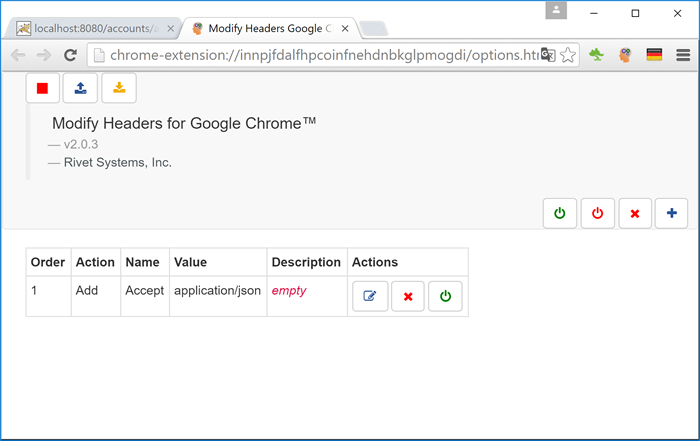Click the Description column header
This screenshot has height=441, width=700.
click(x=306, y=262)
